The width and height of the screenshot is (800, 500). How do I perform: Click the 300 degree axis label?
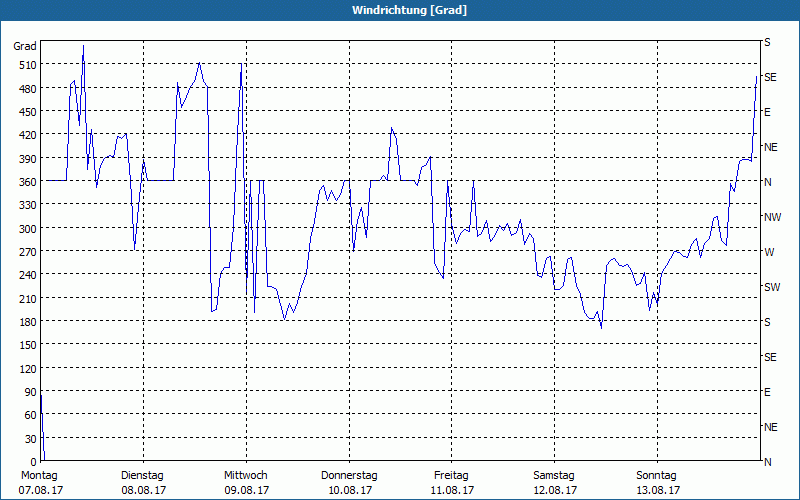pyautogui.click(x=28, y=229)
